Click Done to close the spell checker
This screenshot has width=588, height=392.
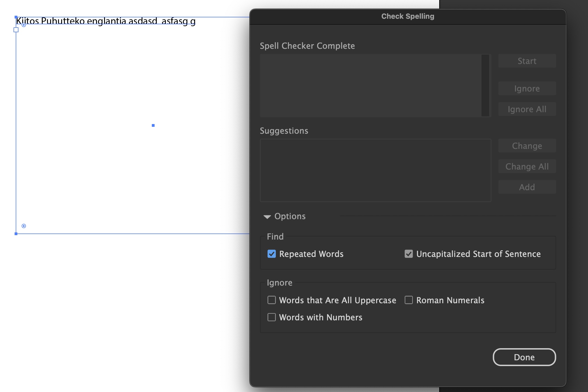point(524,357)
